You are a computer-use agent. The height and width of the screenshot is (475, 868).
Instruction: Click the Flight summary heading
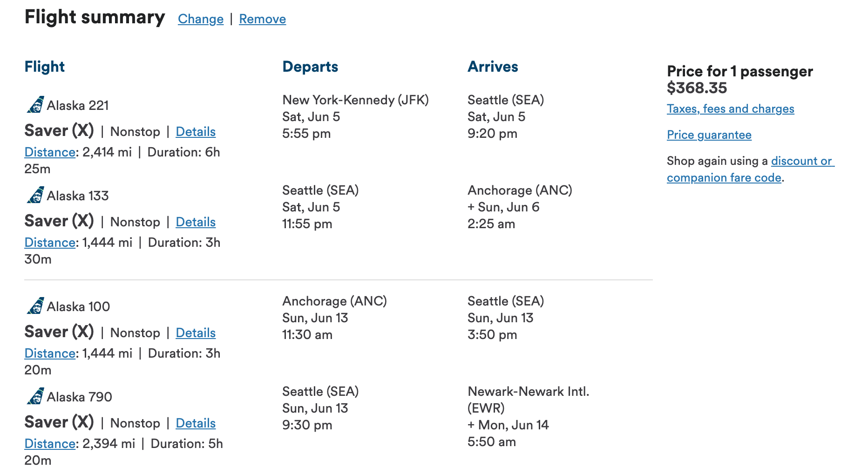95,17
